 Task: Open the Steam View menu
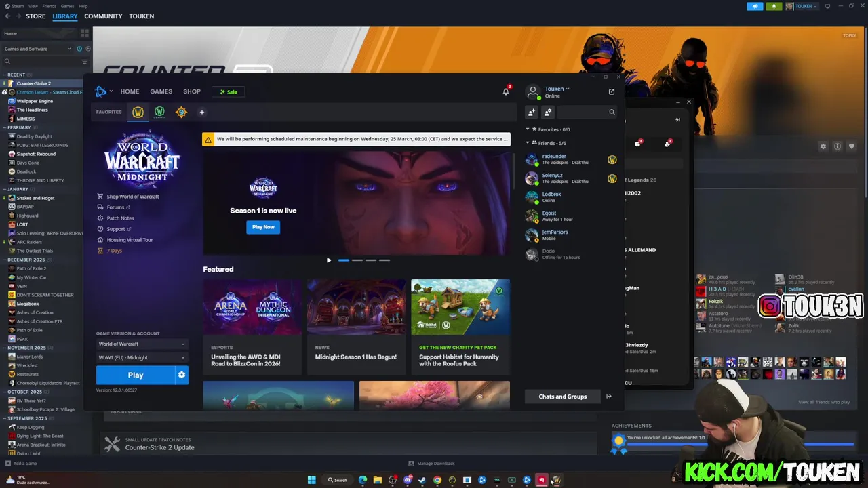click(x=33, y=6)
